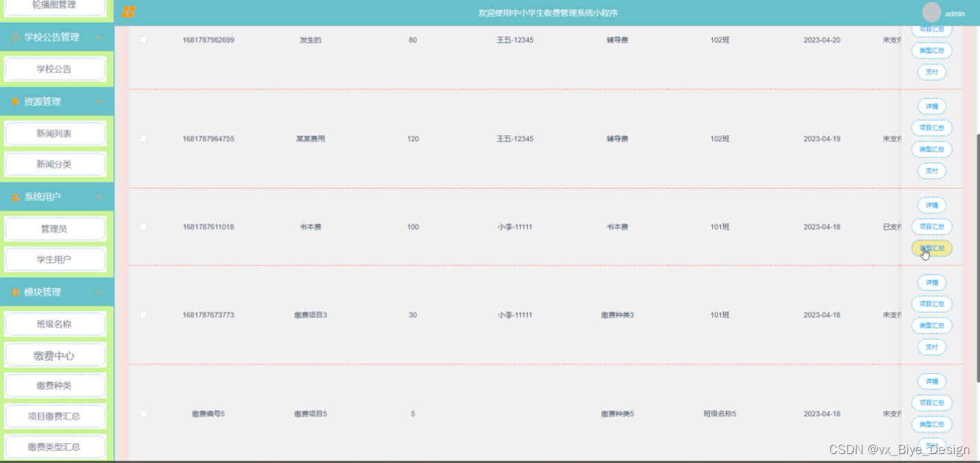This screenshot has height=463, width=980.
Task: Collapse the 模块管理 section chevron
Action: click(x=99, y=292)
